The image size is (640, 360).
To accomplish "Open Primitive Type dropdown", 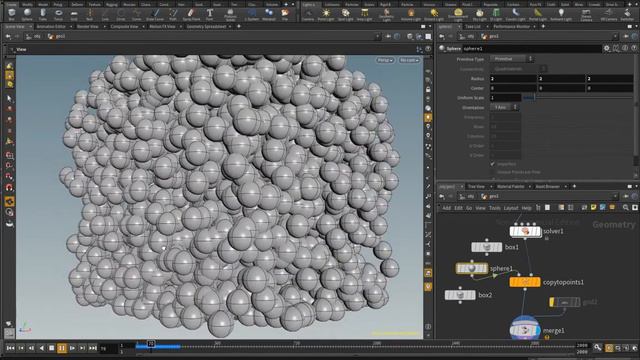I will 512,59.
